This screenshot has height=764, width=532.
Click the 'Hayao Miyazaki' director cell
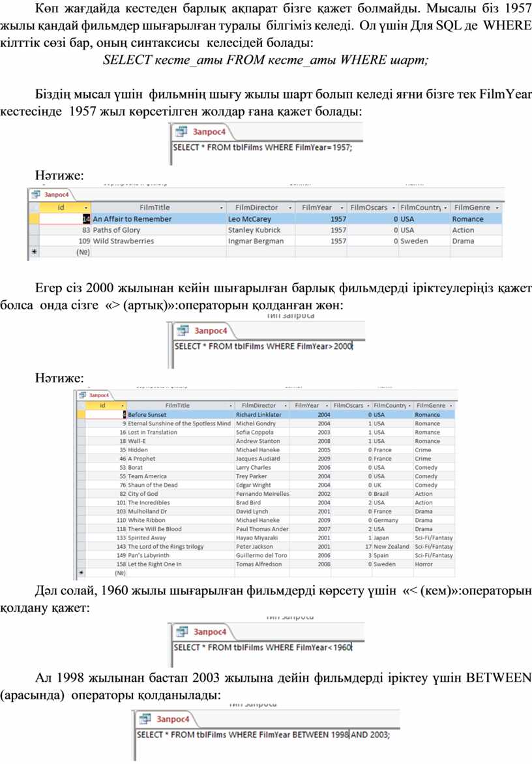(262, 538)
